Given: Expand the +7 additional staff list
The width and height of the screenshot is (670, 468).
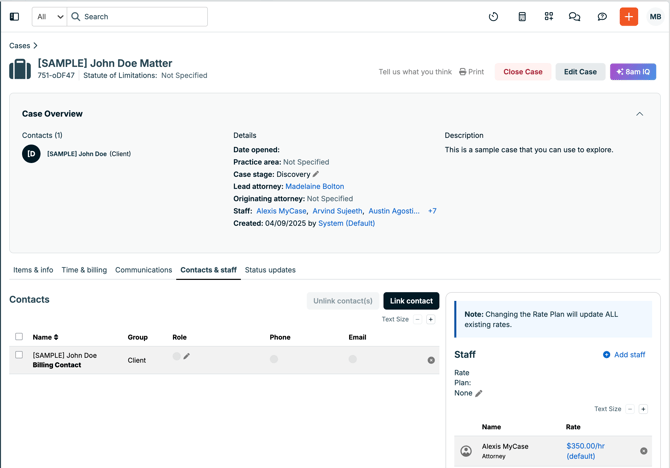Looking at the screenshot, I should click(x=432, y=211).
